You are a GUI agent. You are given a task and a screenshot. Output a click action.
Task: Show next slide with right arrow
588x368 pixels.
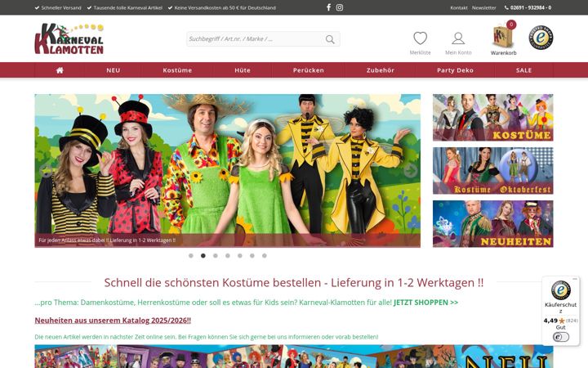(x=410, y=171)
